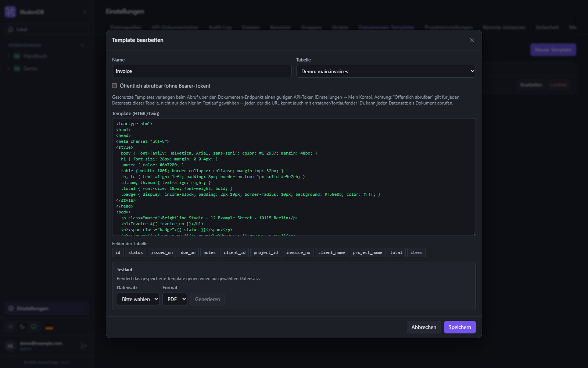Insert the due_on field chip

pyautogui.click(x=188, y=252)
